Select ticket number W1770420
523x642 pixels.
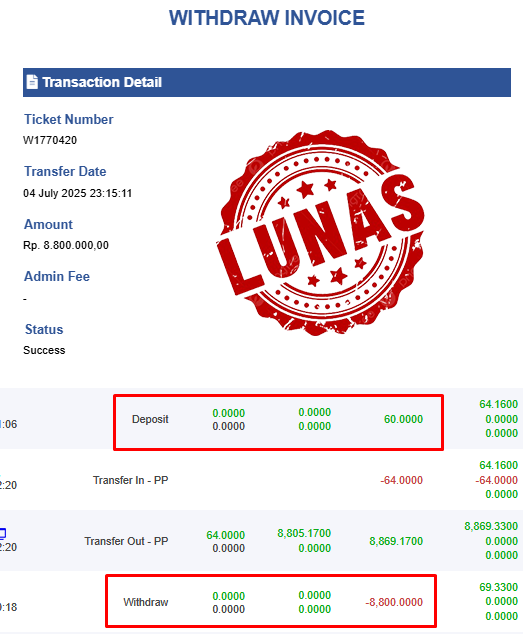[x=50, y=140]
